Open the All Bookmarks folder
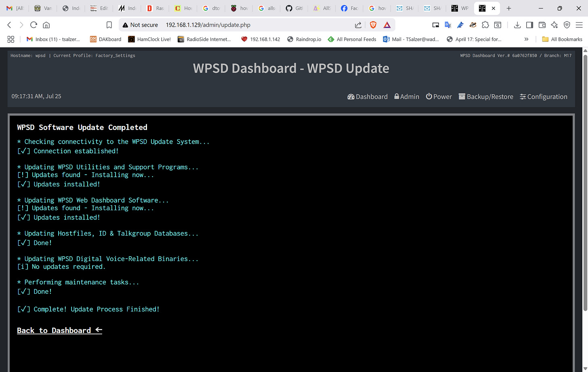 point(562,39)
